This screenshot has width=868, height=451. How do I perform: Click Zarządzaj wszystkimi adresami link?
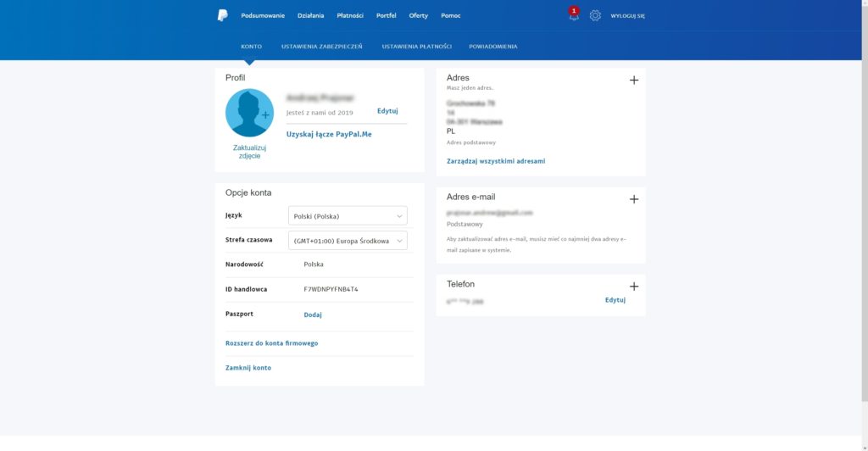[496, 160]
